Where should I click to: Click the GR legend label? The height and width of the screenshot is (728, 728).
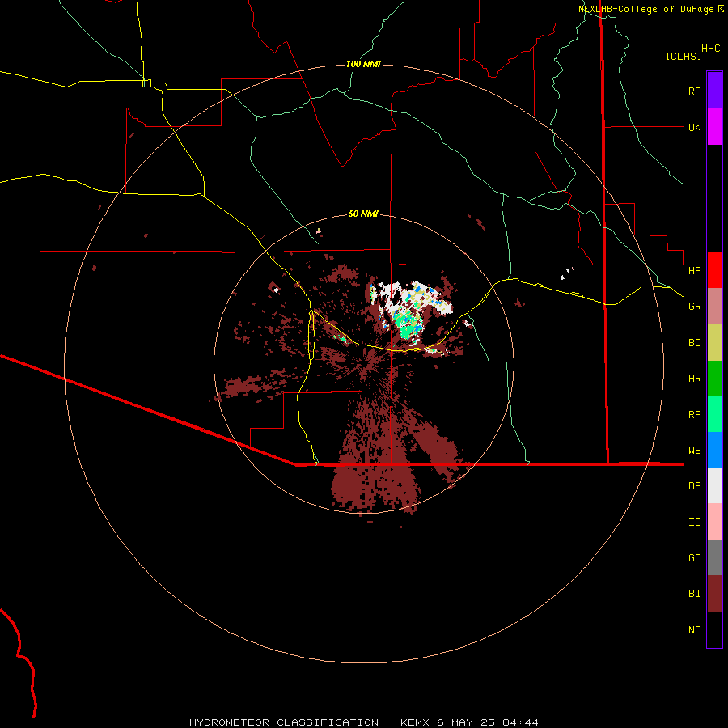(694, 307)
